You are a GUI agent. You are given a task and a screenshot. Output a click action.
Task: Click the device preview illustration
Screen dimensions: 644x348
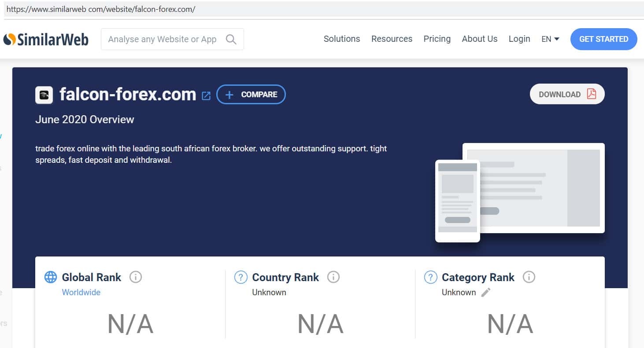point(520,192)
